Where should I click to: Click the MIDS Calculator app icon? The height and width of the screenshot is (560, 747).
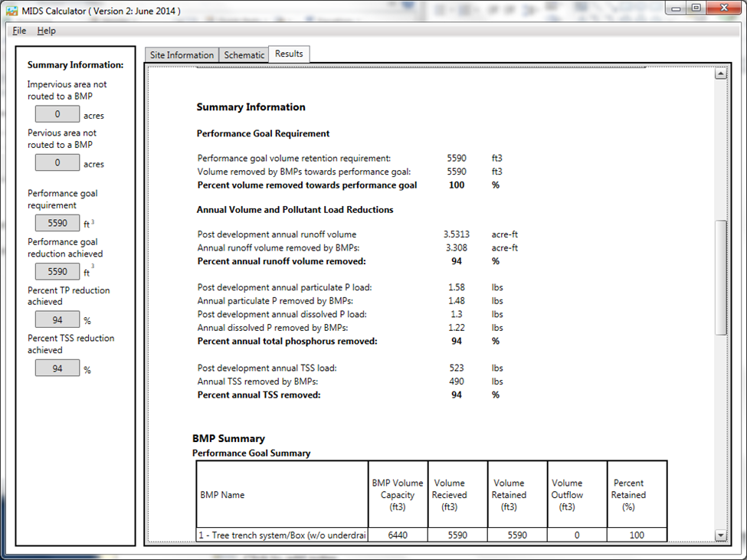pyautogui.click(x=12, y=11)
